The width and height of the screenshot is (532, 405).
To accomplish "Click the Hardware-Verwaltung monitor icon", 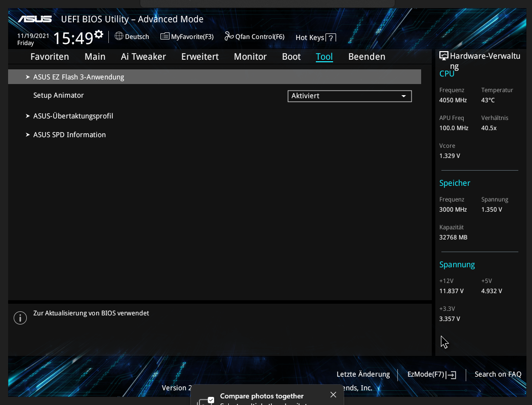I will 444,56.
